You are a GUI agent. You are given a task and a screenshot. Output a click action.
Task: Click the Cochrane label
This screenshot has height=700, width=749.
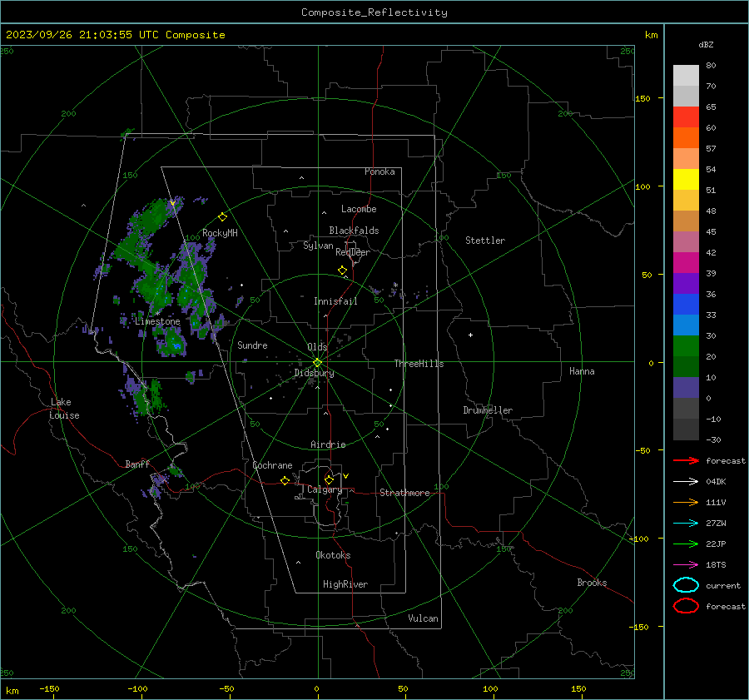272,465
